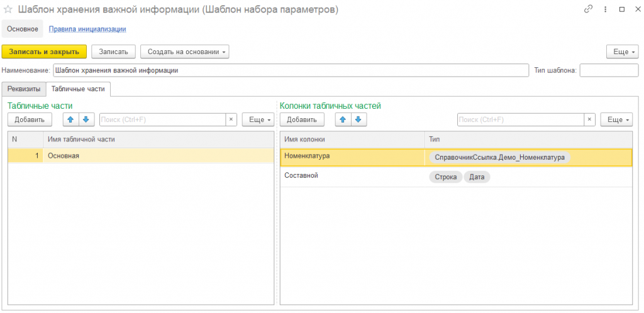Select the Табличные части tab
The height and width of the screenshot is (313, 644).
[x=78, y=89]
